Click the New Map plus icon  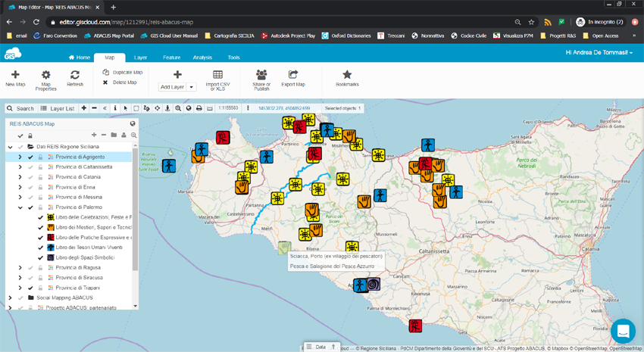tap(15, 74)
